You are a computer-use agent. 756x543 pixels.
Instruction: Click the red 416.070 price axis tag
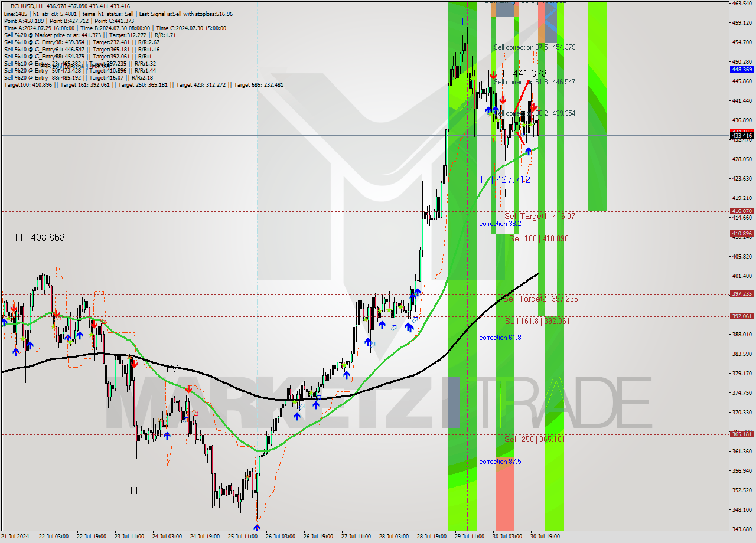(742, 211)
